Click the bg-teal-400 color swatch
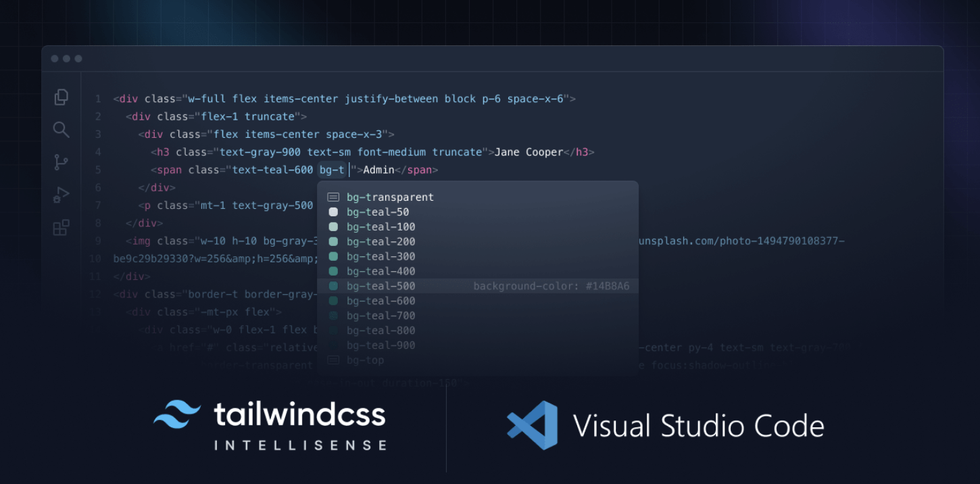This screenshot has height=484, width=980. coord(333,272)
